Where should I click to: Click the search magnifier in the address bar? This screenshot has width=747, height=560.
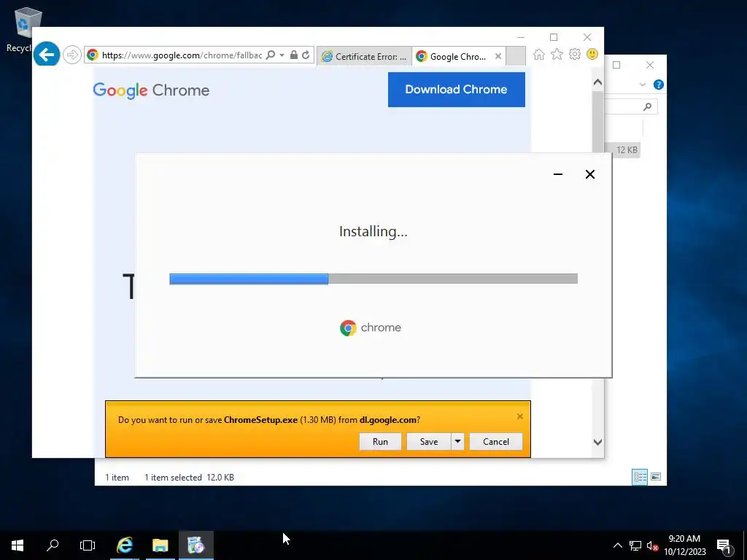click(x=270, y=55)
